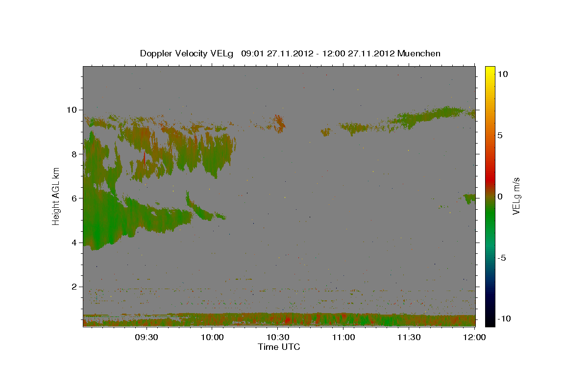Click the 11:30 time tick label
This screenshot has width=588, height=392.
point(409,337)
